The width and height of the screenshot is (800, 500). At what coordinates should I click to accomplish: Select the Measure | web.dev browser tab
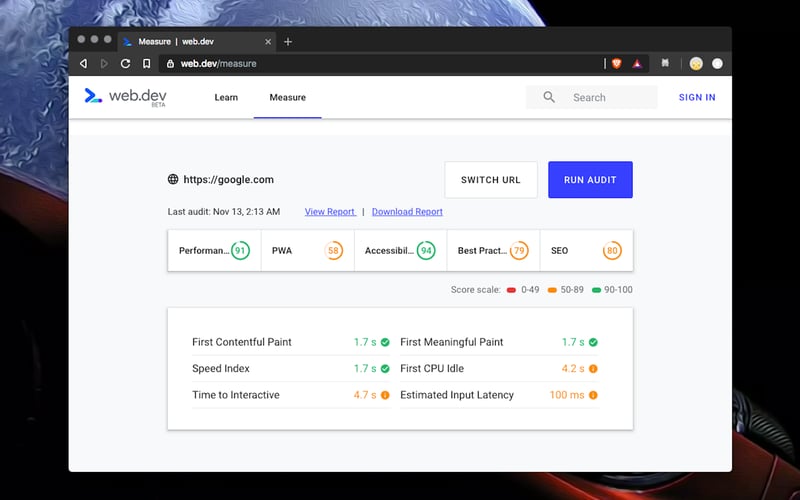coord(197,42)
